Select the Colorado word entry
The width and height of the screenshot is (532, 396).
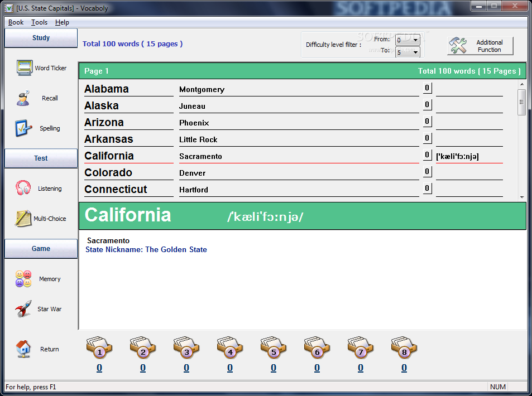(108, 172)
